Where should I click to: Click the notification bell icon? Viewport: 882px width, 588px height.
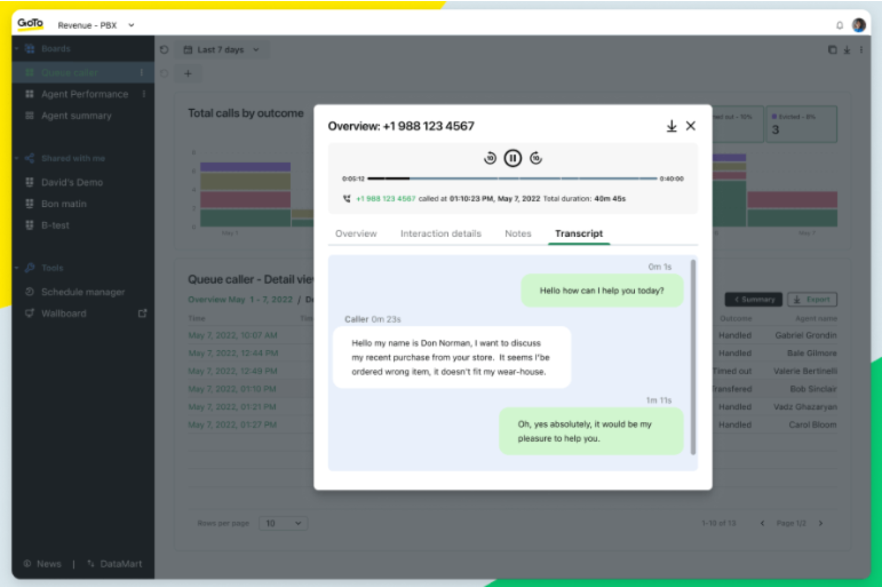point(841,26)
